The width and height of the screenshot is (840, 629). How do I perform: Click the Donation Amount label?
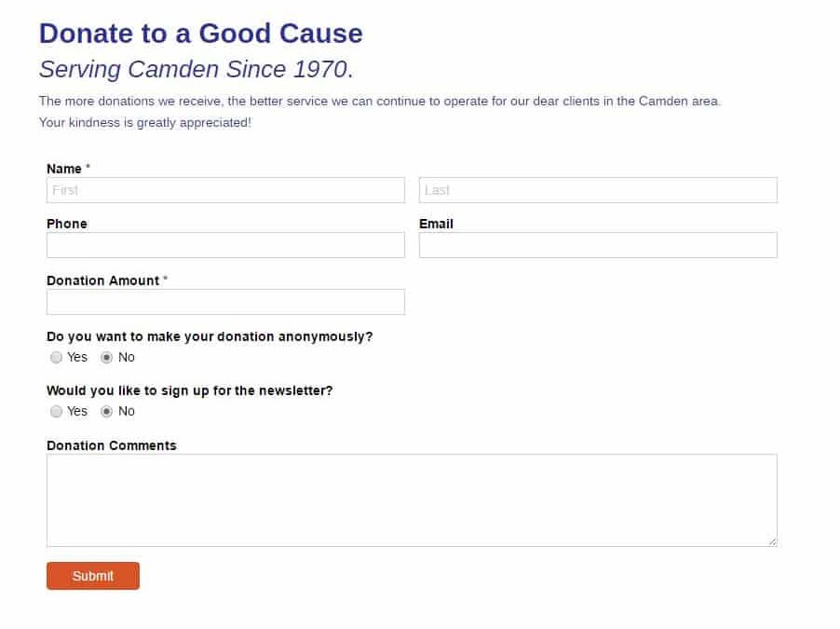pyautogui.click(x=102, y=280)
